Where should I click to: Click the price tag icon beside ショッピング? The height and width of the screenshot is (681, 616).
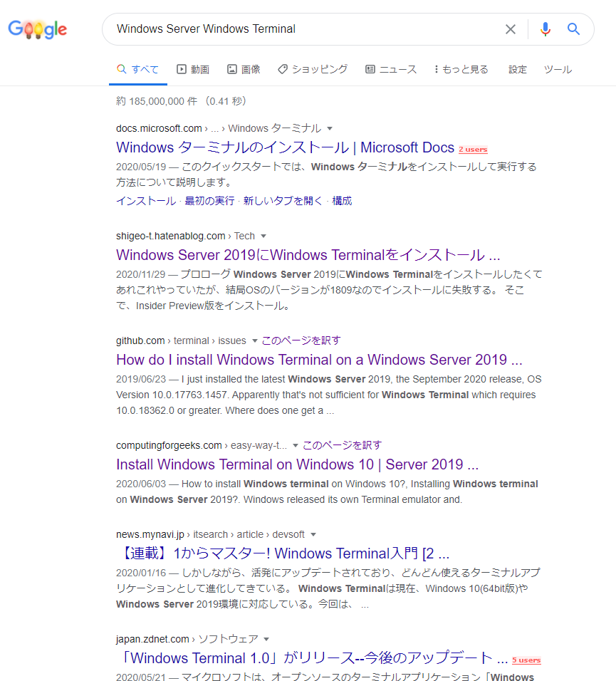[x=283, y=69]
